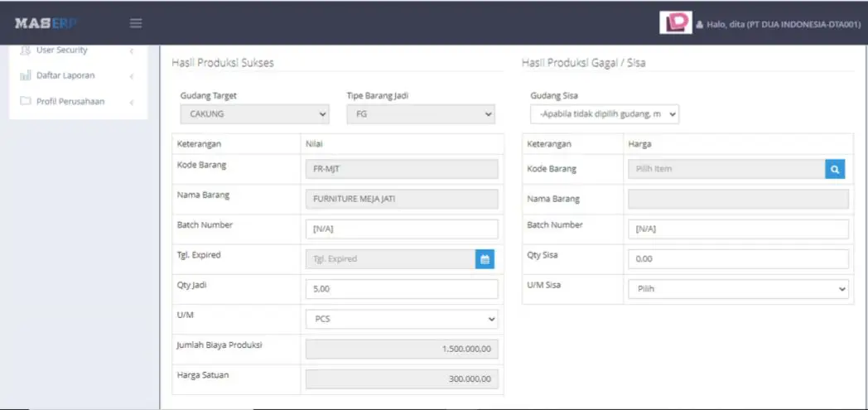Open the Tipe Barang Jadi dropdown showing FG
Viewport: 868px width, 410px height.
tap(421, 114)
